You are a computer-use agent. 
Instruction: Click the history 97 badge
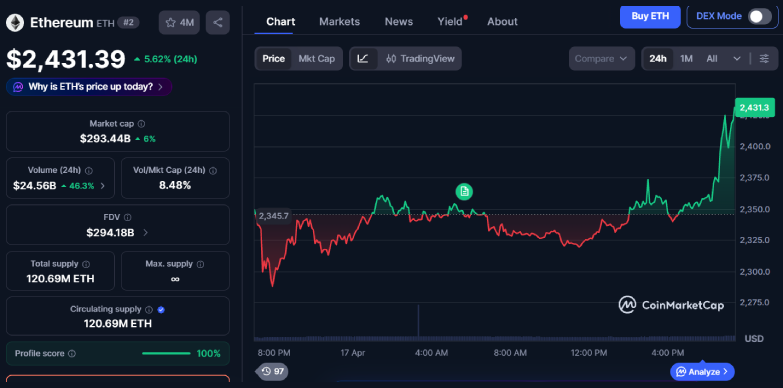coord(272,371)
